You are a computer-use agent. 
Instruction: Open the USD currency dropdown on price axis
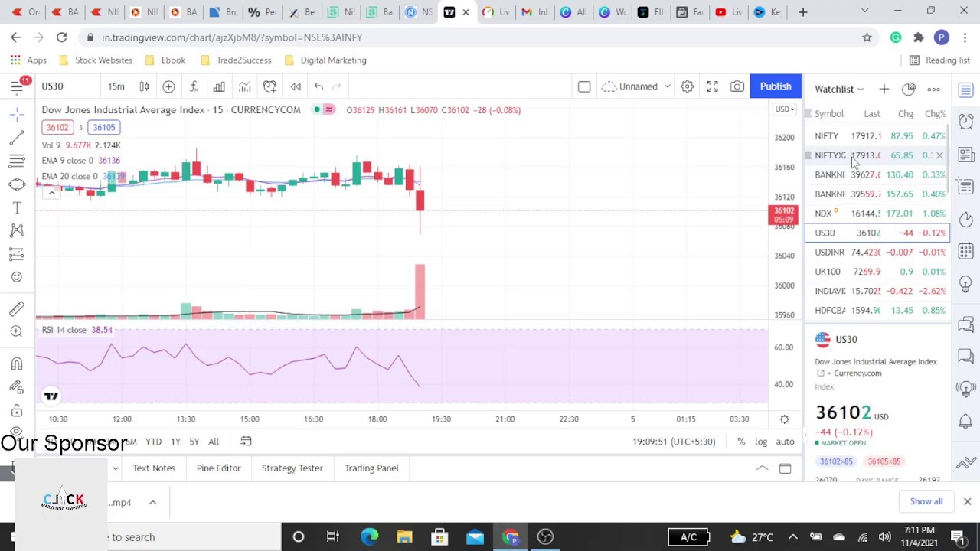[786, 109]
